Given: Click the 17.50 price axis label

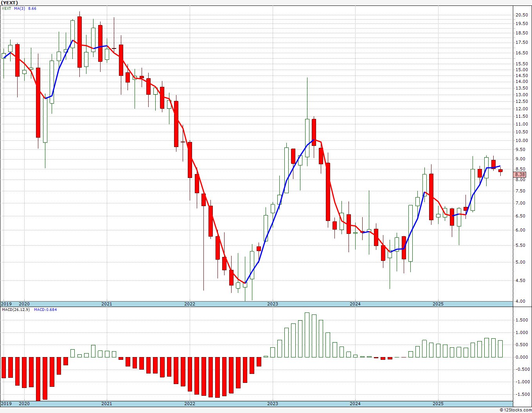Looking at the screenshot, I should (x=521, y=42).
